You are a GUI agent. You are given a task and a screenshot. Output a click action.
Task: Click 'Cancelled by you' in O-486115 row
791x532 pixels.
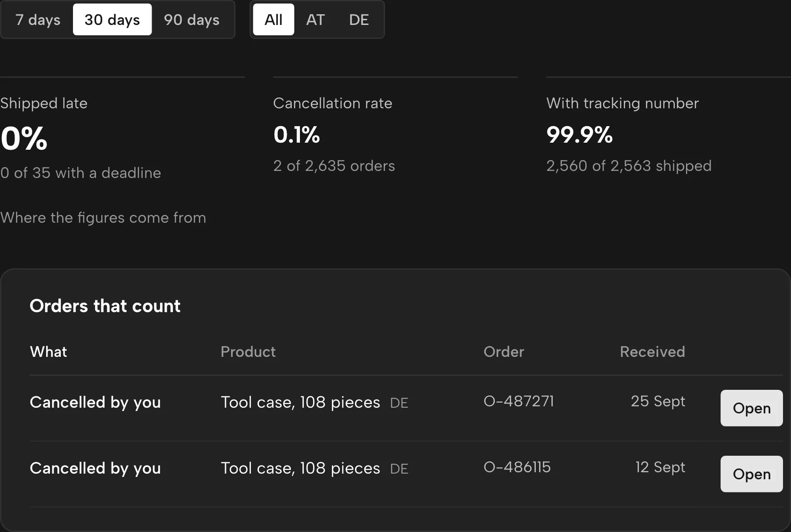pos(95,468)
